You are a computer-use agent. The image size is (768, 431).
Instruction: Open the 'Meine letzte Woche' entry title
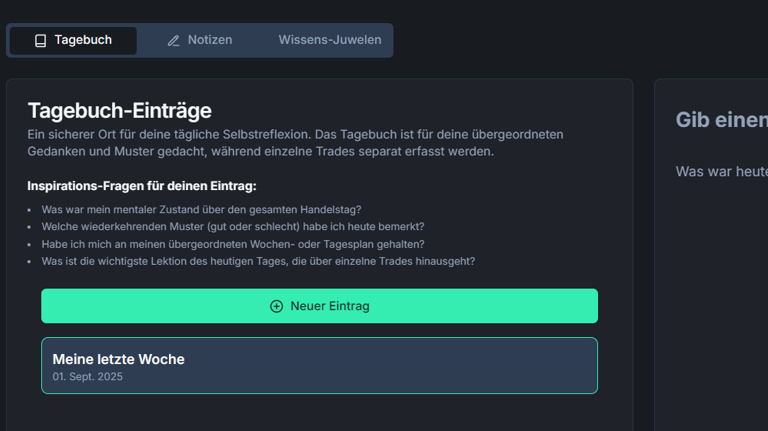118,359
